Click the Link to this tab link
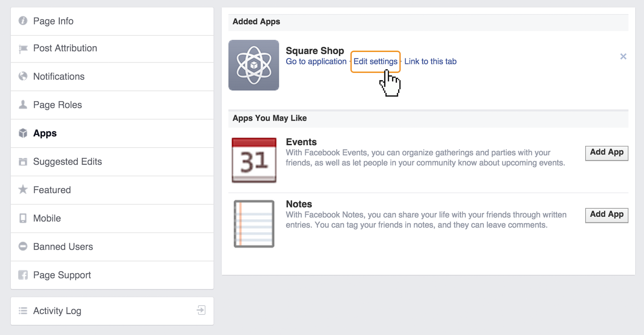 click(430, 62)
